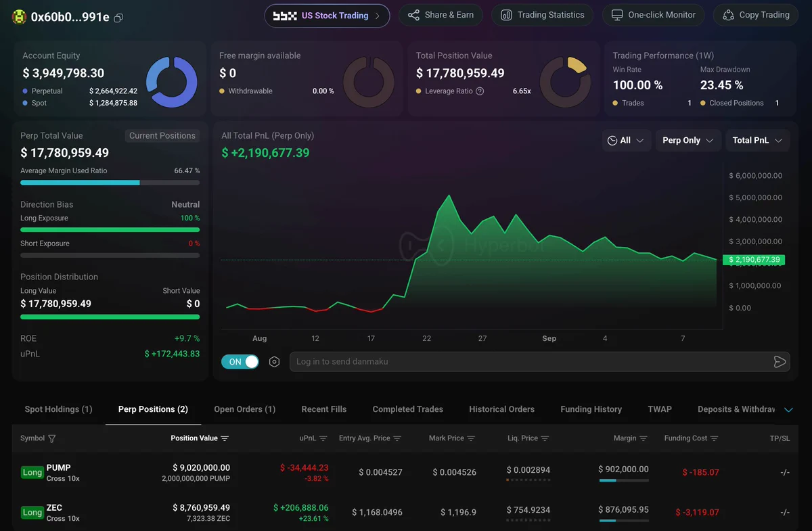Click the ZEC mark price $1,196.9
The height and width of the screenshot is (531, 812).
(458, 512)
